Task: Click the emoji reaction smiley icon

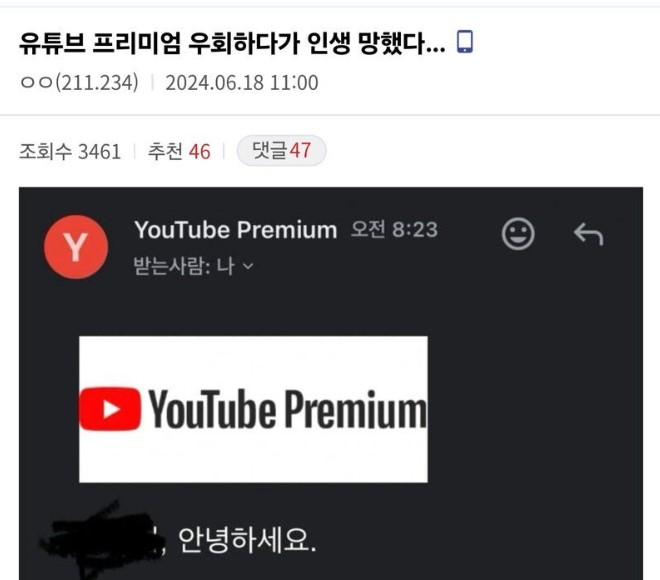Action: pyautogui.click(x=518, y=234)
